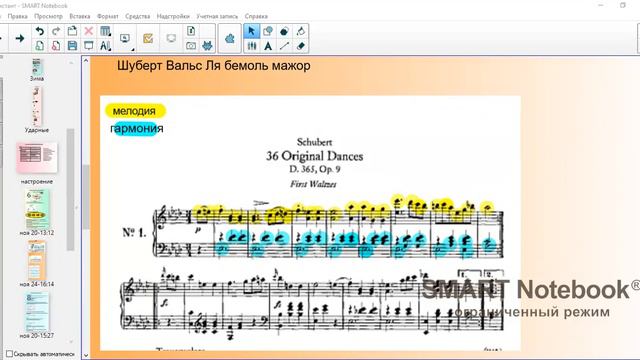Screen dimensions: 640x360
Task: Delete the selected object
Action: [89, 31]
